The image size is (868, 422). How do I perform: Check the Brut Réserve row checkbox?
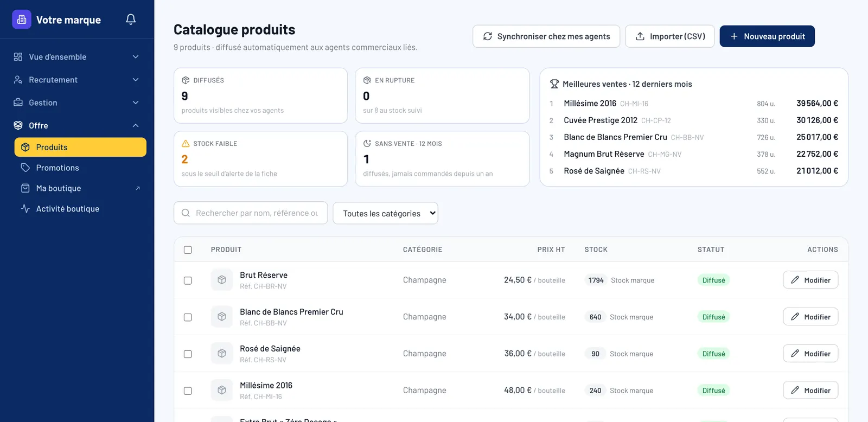[188, 280]
